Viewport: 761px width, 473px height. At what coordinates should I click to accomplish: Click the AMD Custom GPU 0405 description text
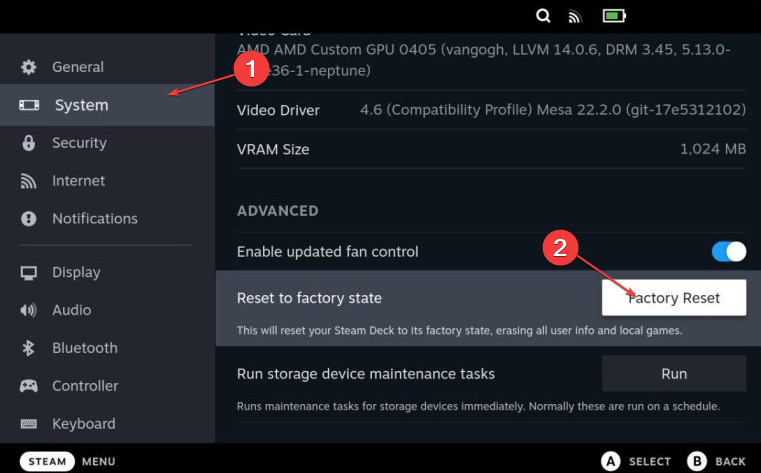pos(483,60)
